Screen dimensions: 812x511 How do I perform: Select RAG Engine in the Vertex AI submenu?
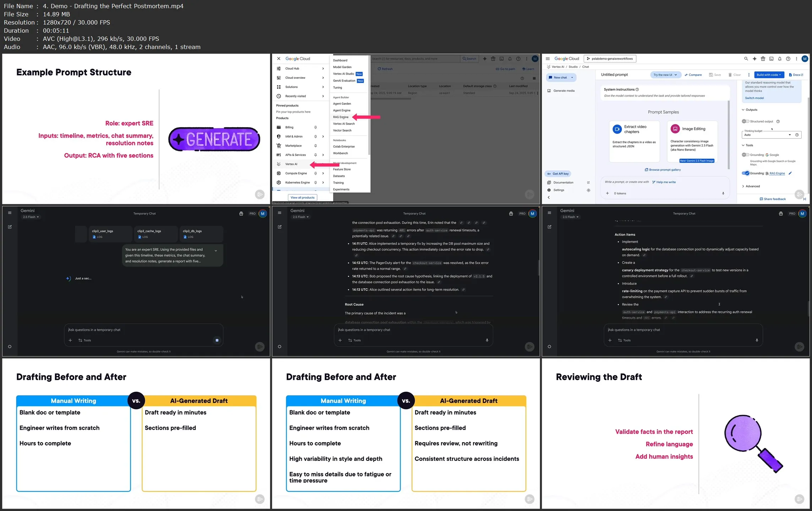click(x=340, y=117)
